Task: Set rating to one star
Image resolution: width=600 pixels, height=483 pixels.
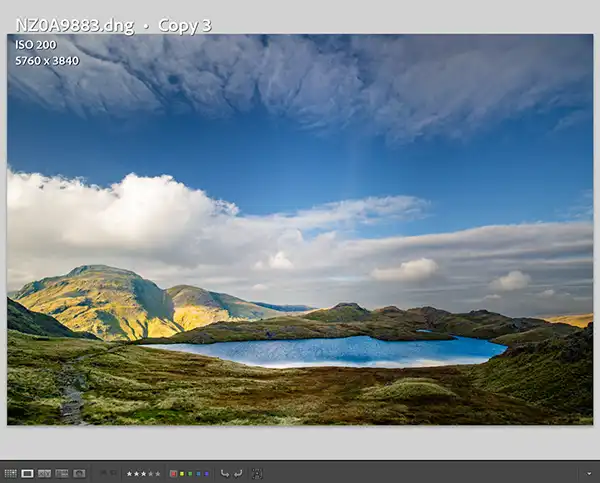Action: [x=129, y=474]
